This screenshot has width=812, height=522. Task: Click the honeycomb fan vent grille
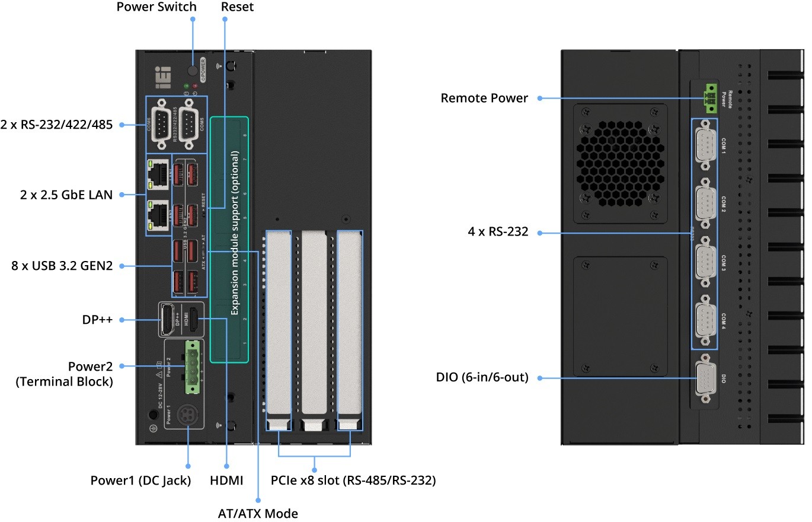(x=619, y=165)
